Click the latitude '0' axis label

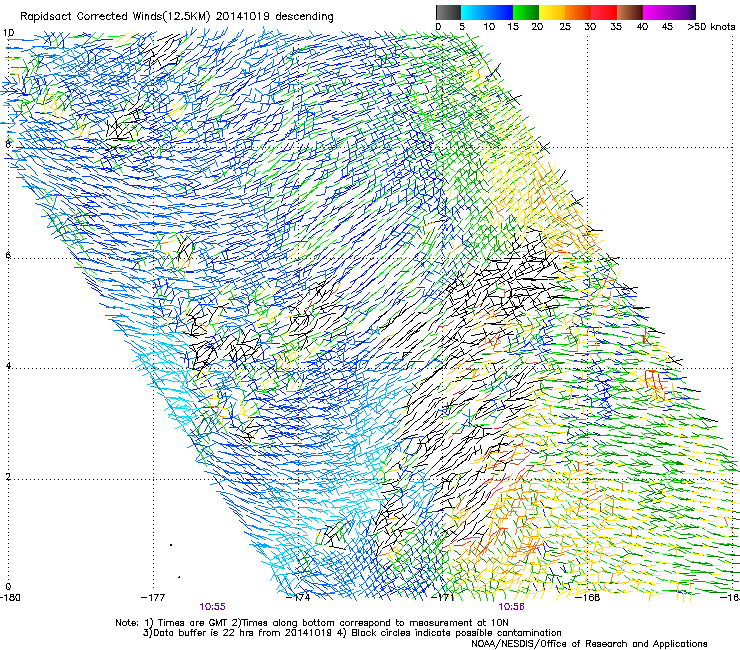(8, 587)
